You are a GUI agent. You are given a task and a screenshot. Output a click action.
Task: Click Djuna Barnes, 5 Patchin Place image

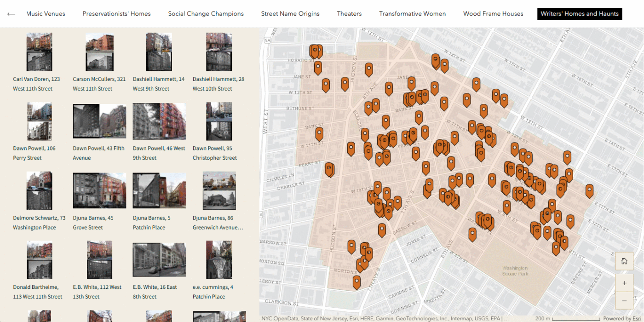pos(159,190)
